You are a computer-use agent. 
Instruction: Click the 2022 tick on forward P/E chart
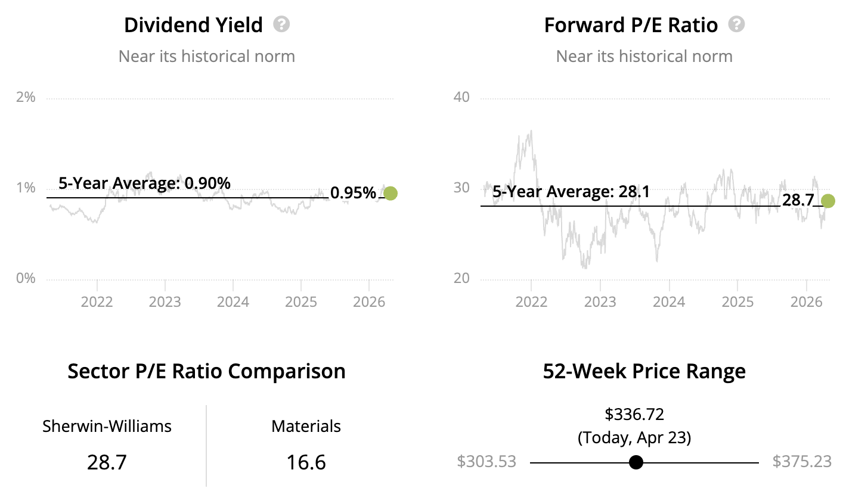(x=531, y=301)
